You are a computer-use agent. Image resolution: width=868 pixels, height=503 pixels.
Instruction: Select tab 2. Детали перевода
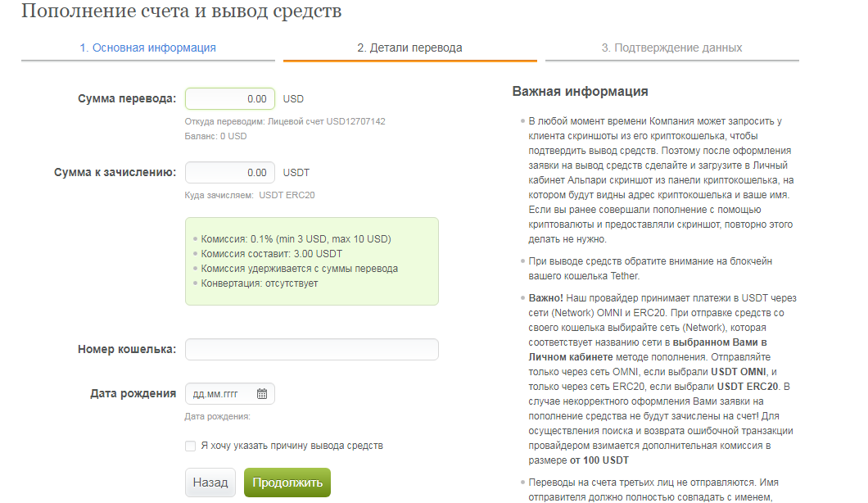409,48
